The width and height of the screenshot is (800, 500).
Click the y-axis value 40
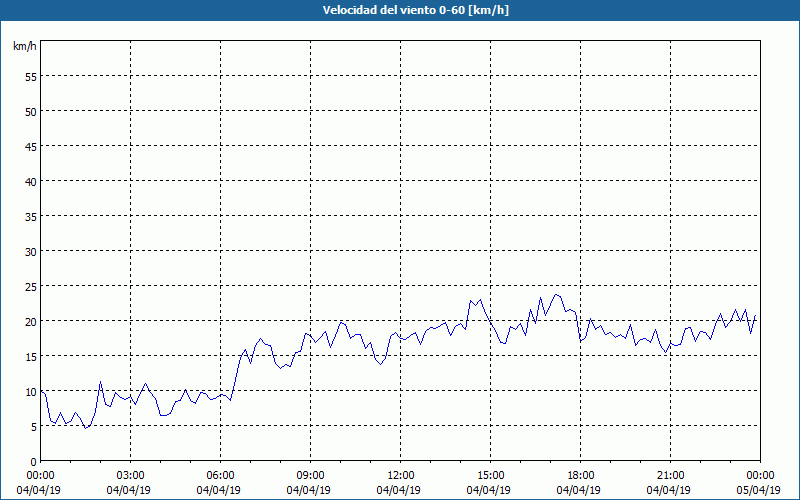[x=31, y=181]
